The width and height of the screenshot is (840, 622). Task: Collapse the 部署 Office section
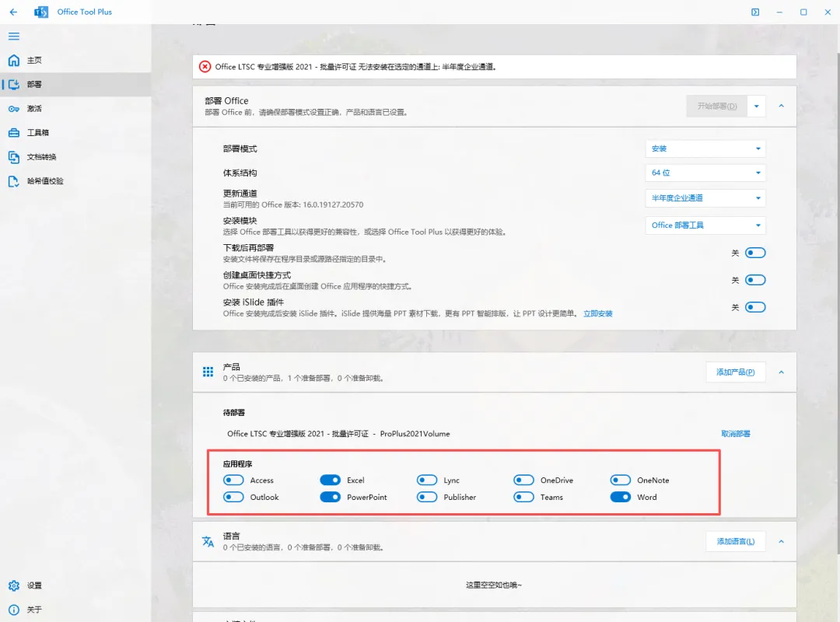click(782, 106)
